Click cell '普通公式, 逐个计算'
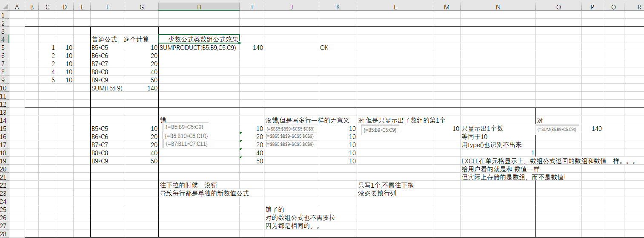This screenshot has width=644, height=238. (x=120, y=40)
